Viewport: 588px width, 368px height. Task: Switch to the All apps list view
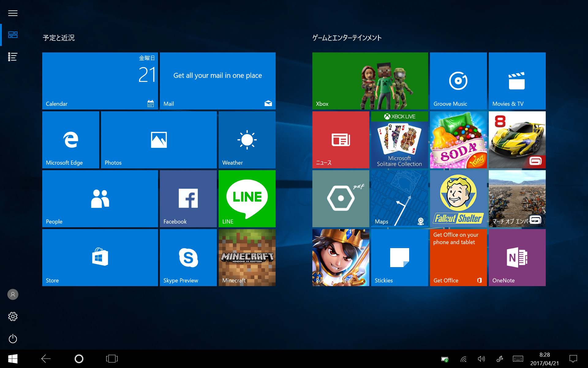(x=13, y=57)
